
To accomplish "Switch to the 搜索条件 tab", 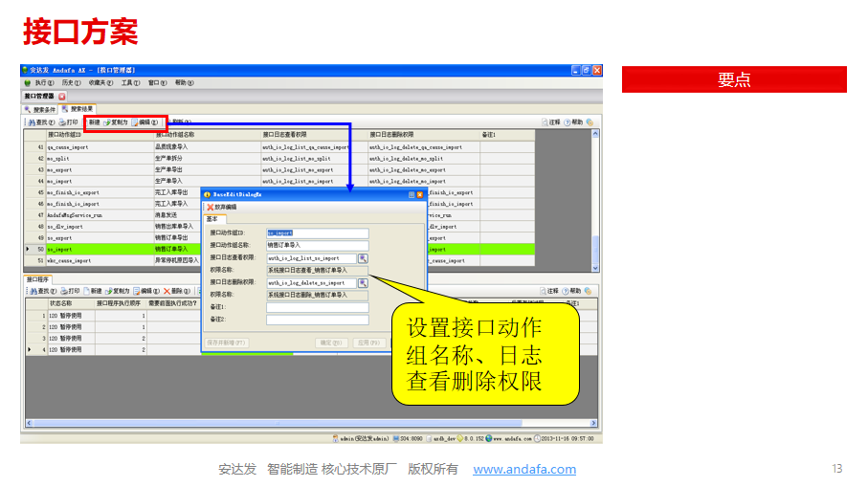I will pyautogui.click(x=41, y=110).
